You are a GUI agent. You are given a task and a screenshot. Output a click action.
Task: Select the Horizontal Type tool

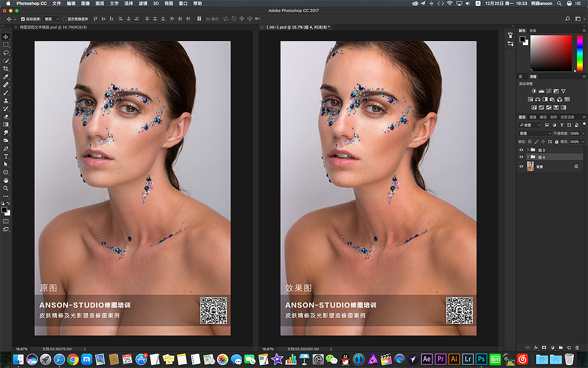coord(6,156)
